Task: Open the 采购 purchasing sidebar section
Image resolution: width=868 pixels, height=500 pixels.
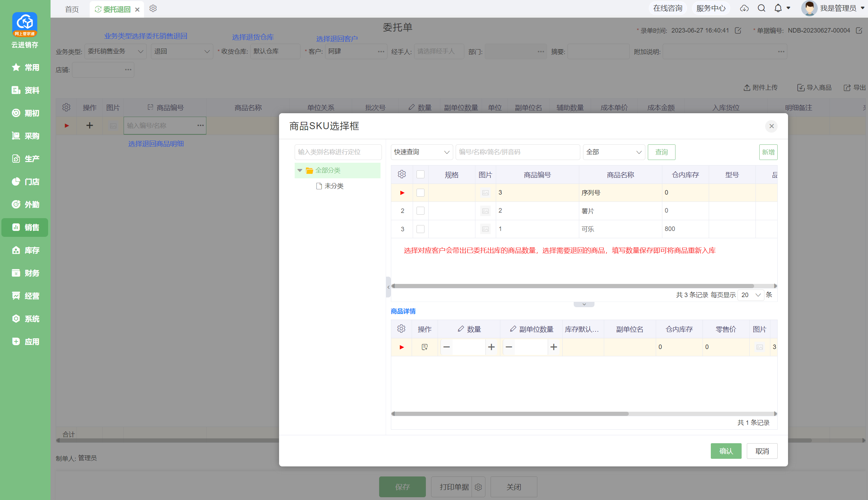Action: coord(25,136)
